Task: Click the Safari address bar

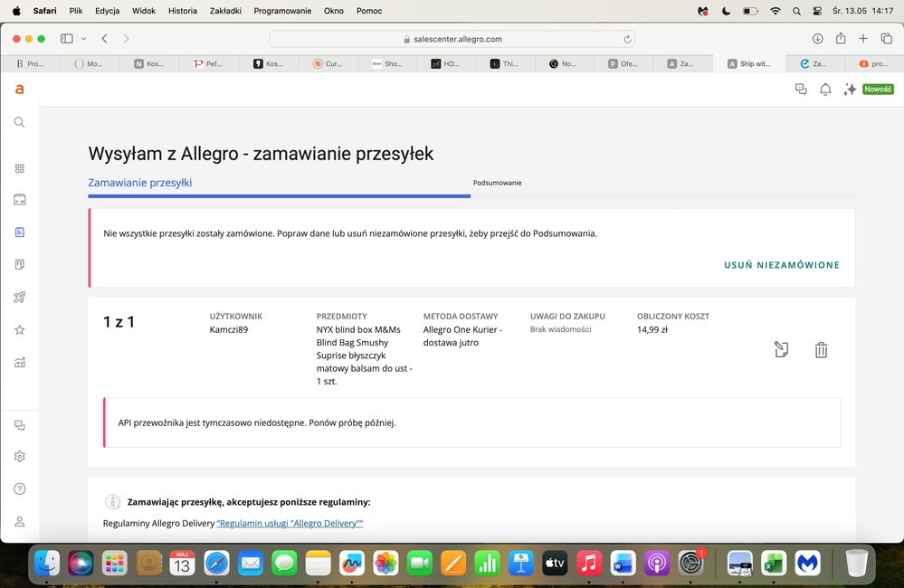Action: (x=452, y=39)
